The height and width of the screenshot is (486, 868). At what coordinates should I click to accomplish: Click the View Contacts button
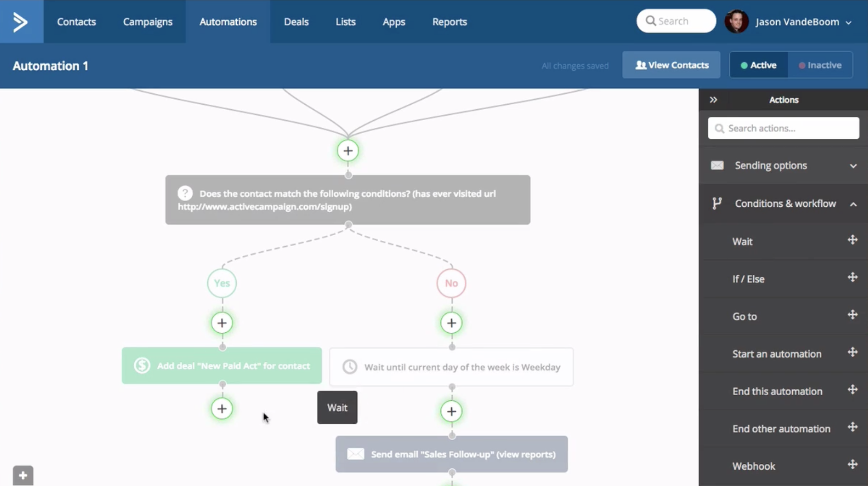point(671,64)
